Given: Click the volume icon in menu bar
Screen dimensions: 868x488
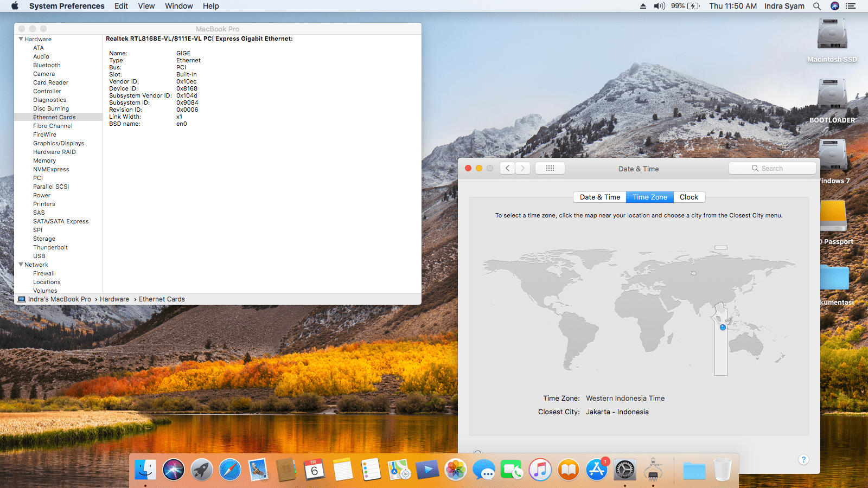Looking at the screenshot, I should (x=659, y=6).
